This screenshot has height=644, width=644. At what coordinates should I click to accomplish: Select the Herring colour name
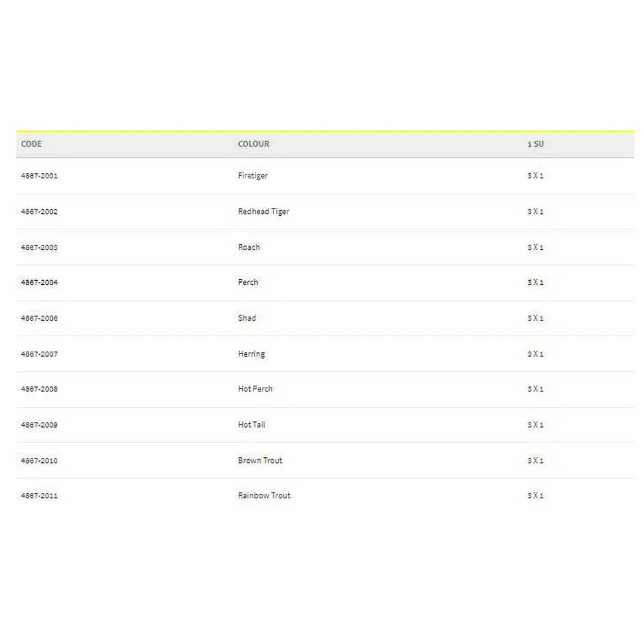[251, 354]
